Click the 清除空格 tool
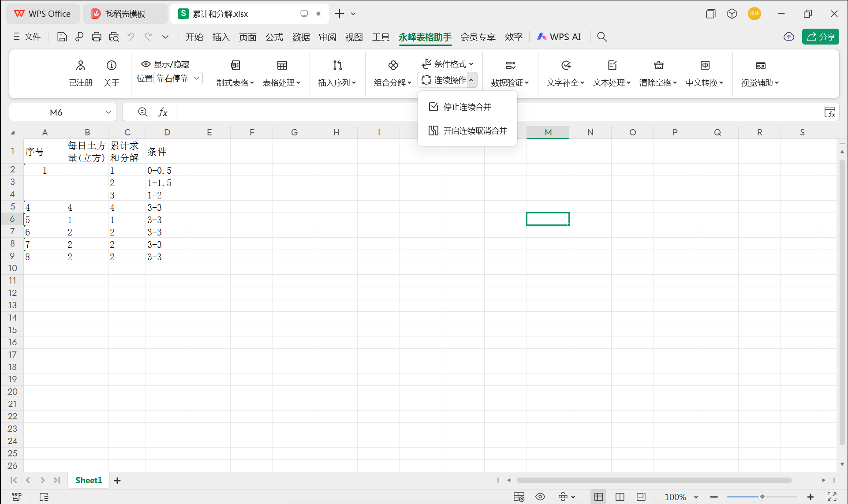848x504 pixels. [658, 73]
